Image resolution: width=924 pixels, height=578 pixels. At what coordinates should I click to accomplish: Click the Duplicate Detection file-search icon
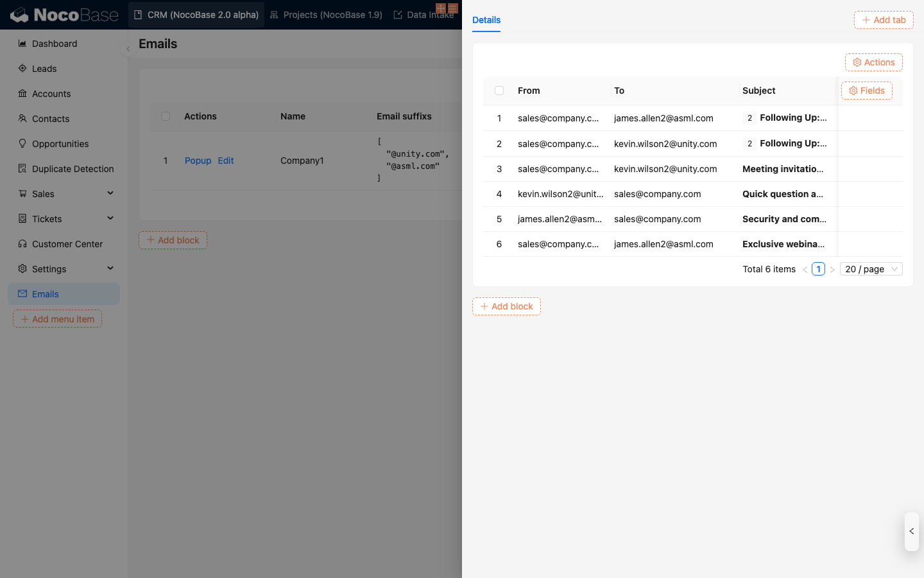(22, 169)
